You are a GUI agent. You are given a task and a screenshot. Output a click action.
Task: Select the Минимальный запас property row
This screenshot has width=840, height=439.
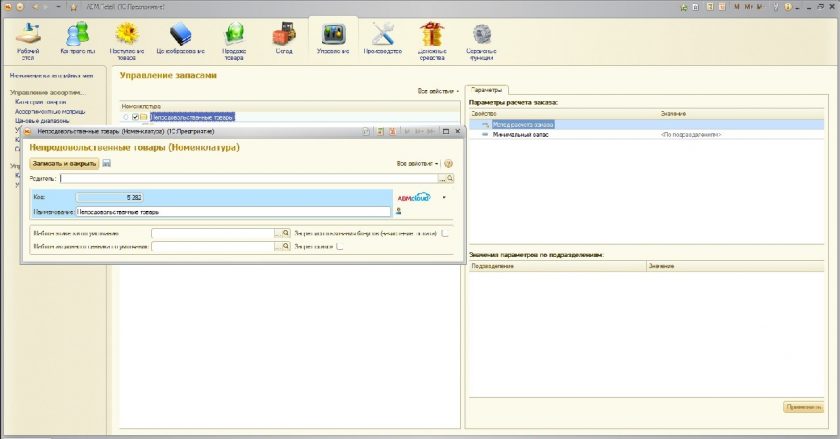[x=647, y=135]
